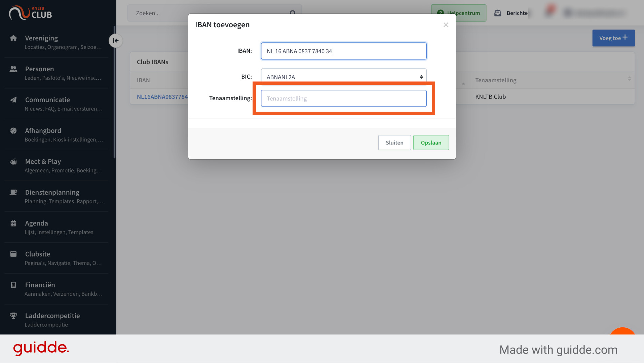
Task: Click the Laddercompetitie trophy icon
Action: pyautogui.click(x=13, y=316)
